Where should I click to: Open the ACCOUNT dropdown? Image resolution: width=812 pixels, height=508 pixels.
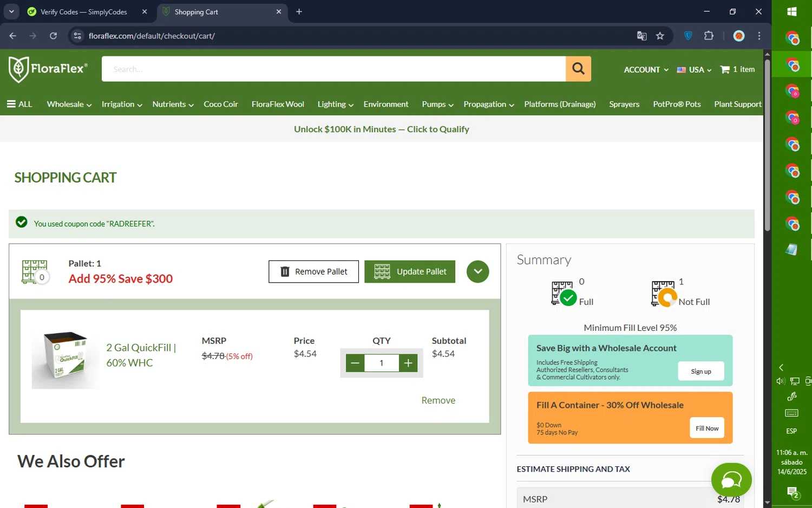[x=646, y=69]
